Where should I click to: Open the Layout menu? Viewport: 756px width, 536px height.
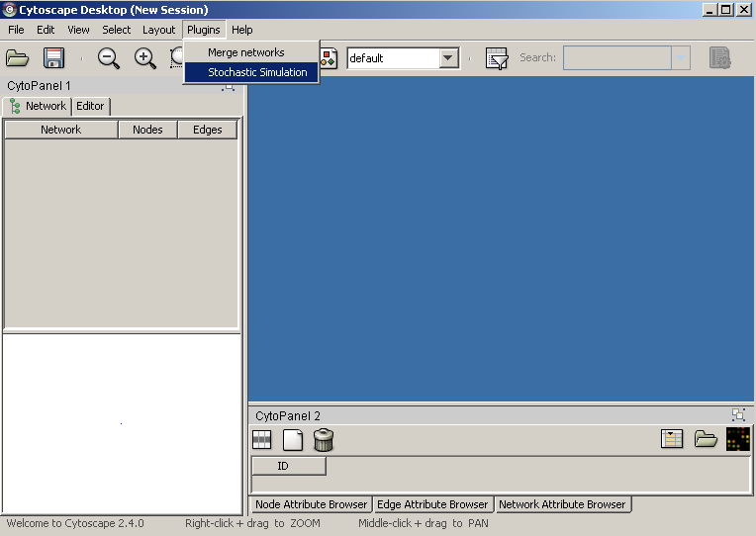click(158, 30)
